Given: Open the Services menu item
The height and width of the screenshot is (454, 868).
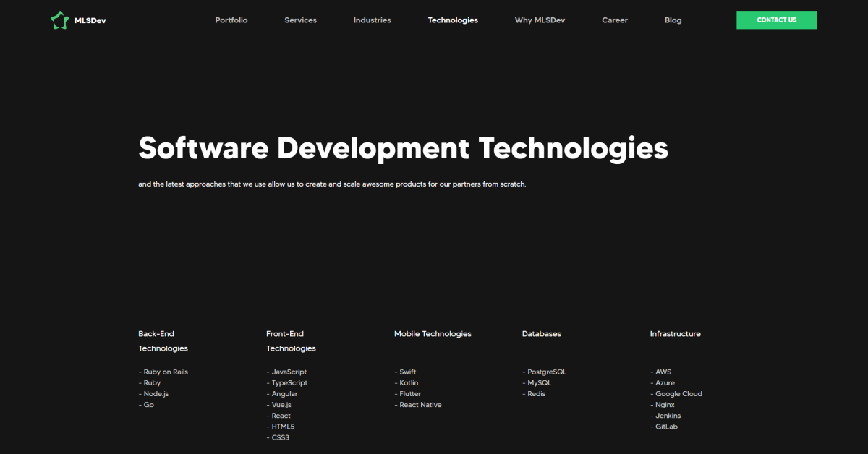Looking at the screenshot, I should coord(300,20).
